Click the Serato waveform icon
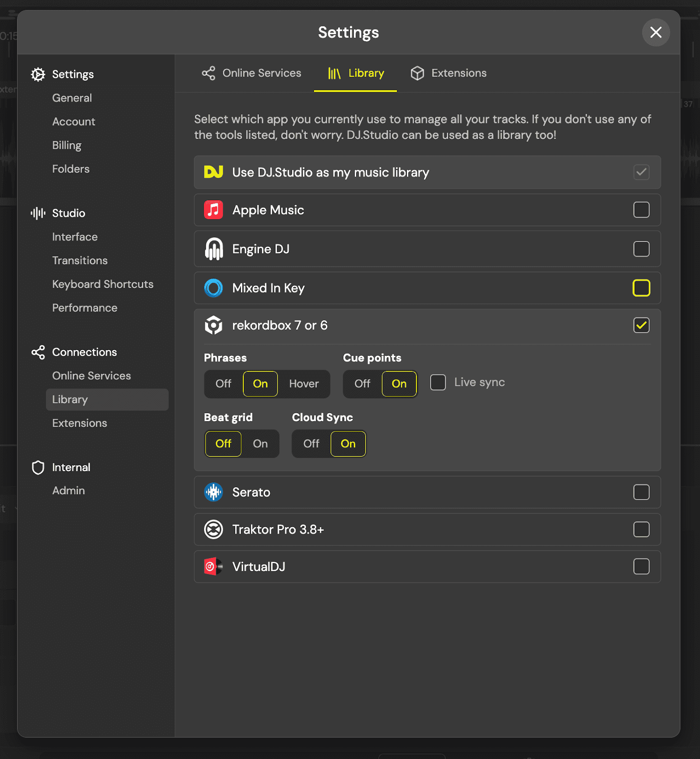 pyautogui.click(x=213, y=492)
